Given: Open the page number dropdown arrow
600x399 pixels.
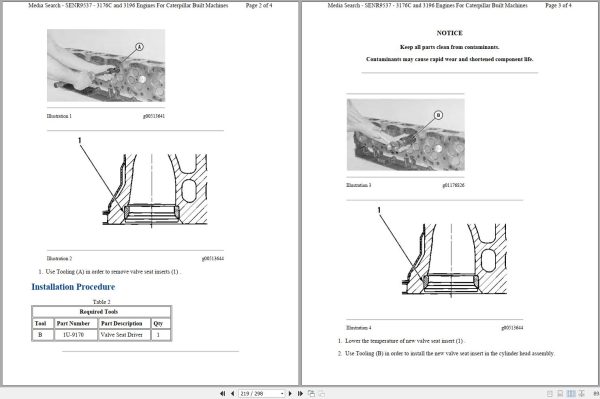Looking at the screenshot, I should 282,393.
